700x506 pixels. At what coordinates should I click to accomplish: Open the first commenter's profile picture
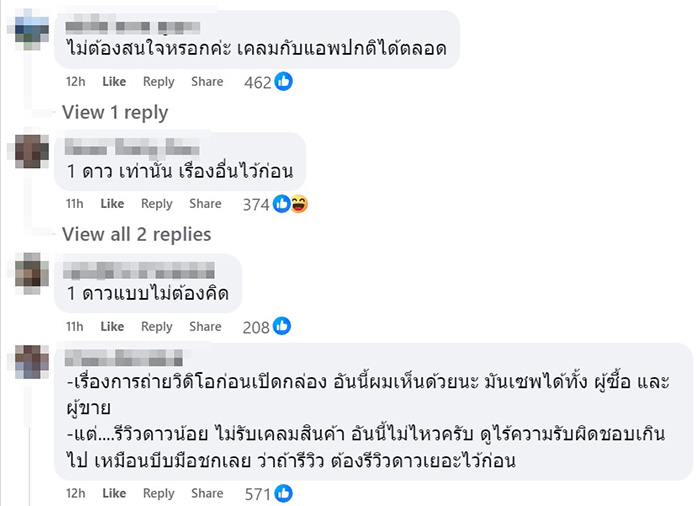coord(32,27)
